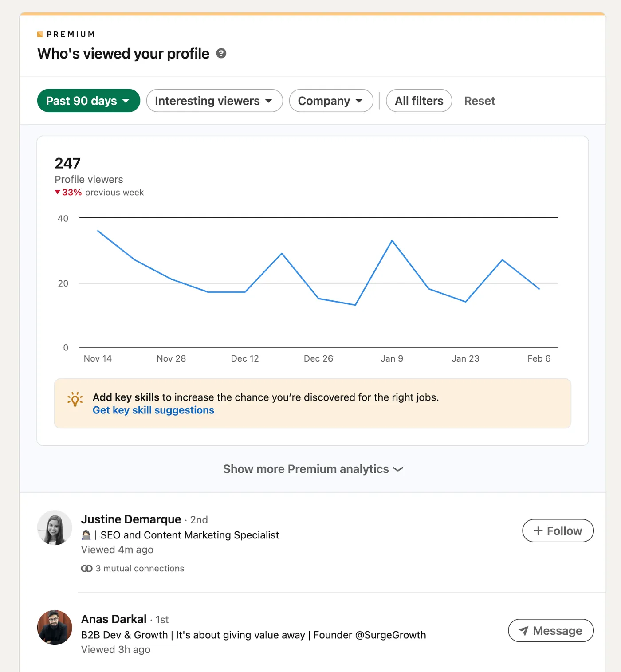Open Get key skill suggestions link
This screenshot has width=621, height=672.
click(153, 410)
